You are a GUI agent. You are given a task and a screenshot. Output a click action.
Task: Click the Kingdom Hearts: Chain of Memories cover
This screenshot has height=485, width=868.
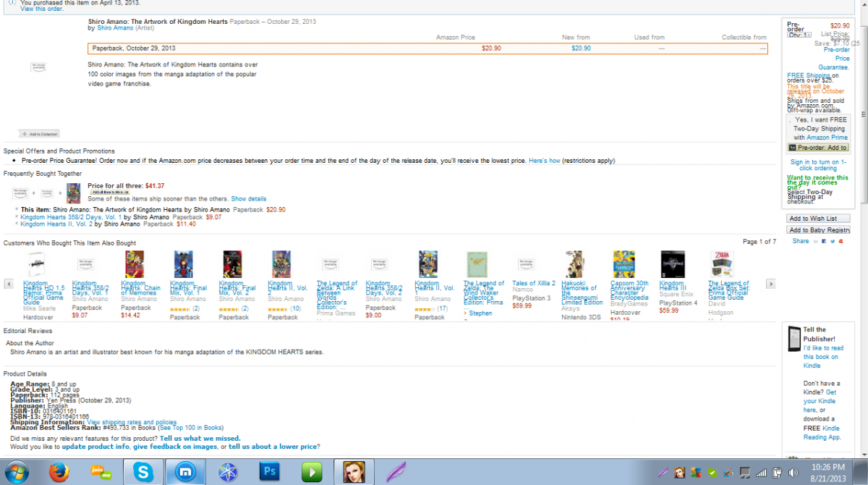(135, 264)
